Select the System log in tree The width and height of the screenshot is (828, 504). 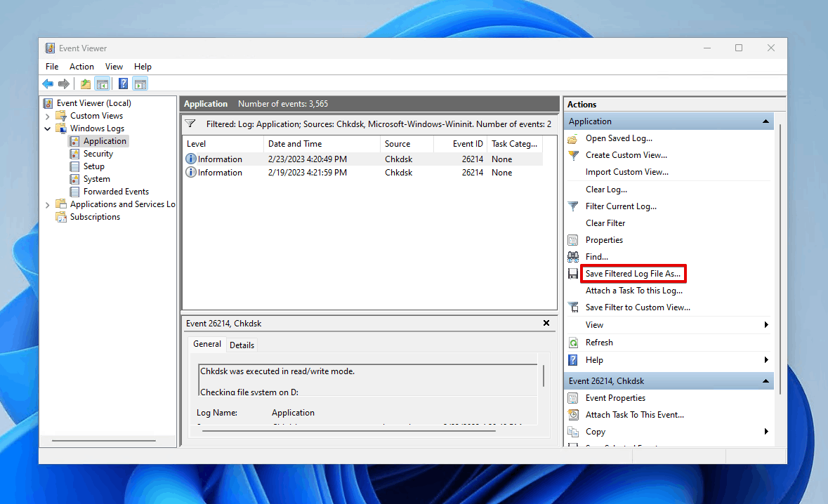(x=96, y=179)
